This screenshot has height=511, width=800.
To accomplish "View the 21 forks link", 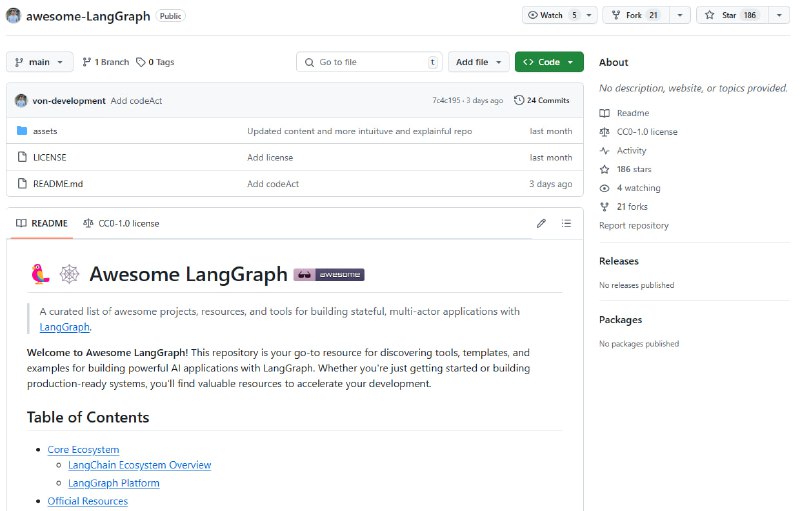I will click(632, 207).
